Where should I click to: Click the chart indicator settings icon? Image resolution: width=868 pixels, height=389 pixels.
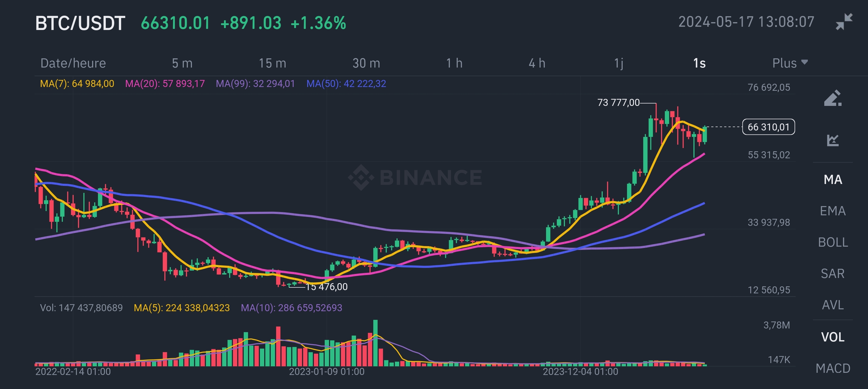point(833,140)
